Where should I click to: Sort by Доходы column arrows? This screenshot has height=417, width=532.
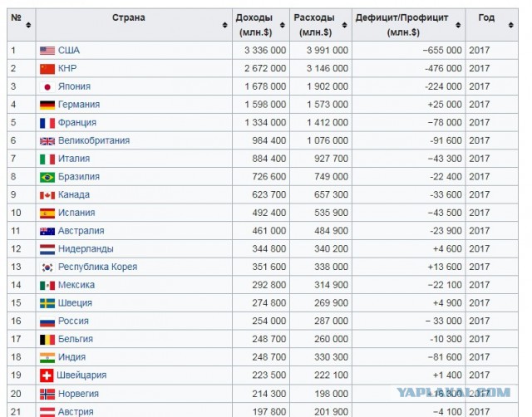pyautogui.click(x=283, y=25)
